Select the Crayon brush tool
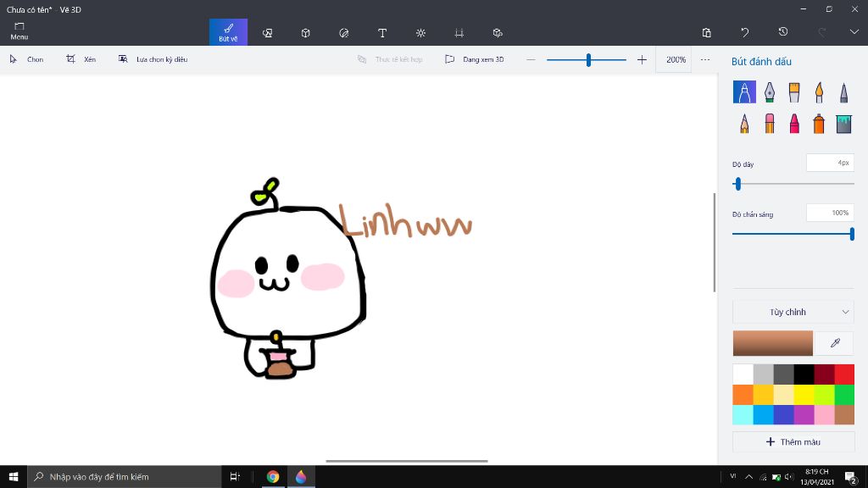 tap(794, 124)
